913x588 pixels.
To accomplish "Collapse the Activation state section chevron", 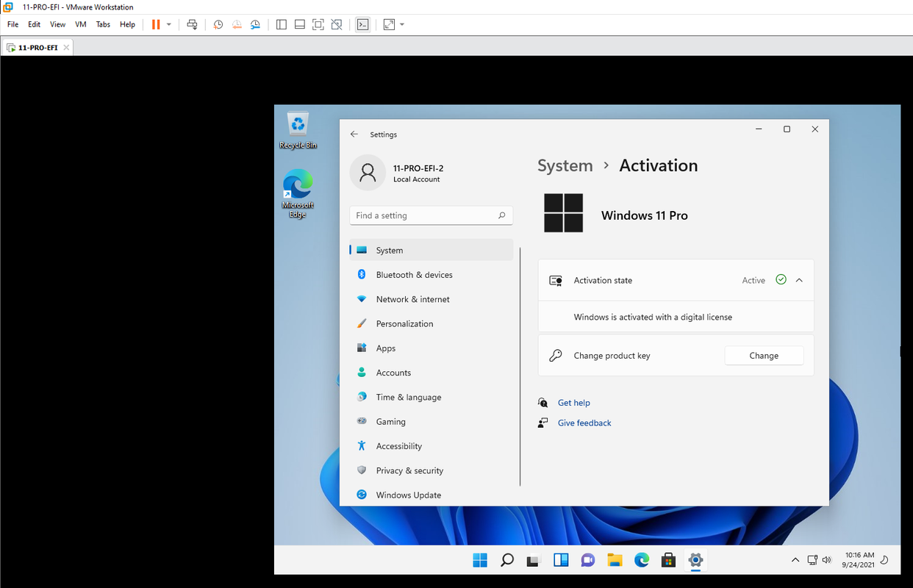I will coord(799,280).
